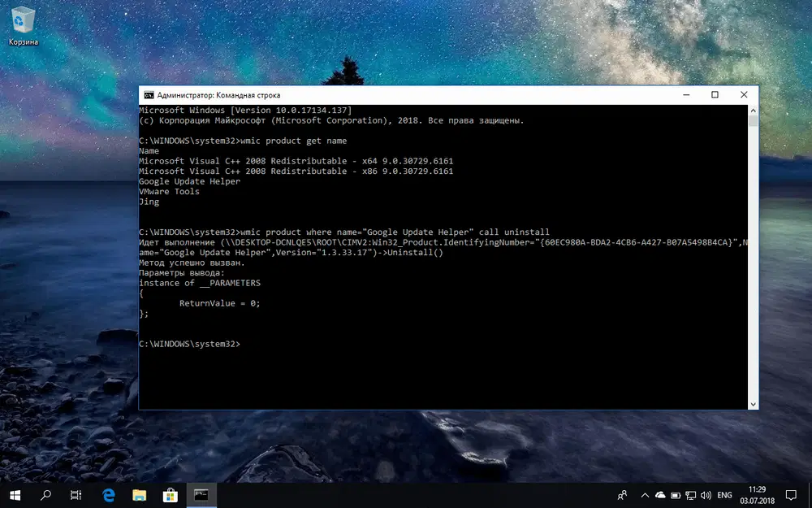Click the command prompt input line
The image size is (812, 508).
pos(244,344)
